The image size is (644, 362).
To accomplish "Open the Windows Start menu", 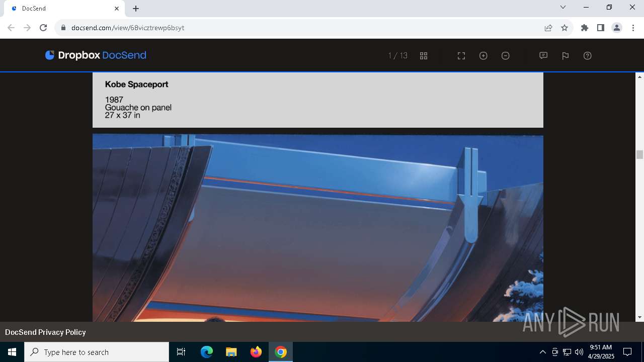I will click(x=12, y=352).
